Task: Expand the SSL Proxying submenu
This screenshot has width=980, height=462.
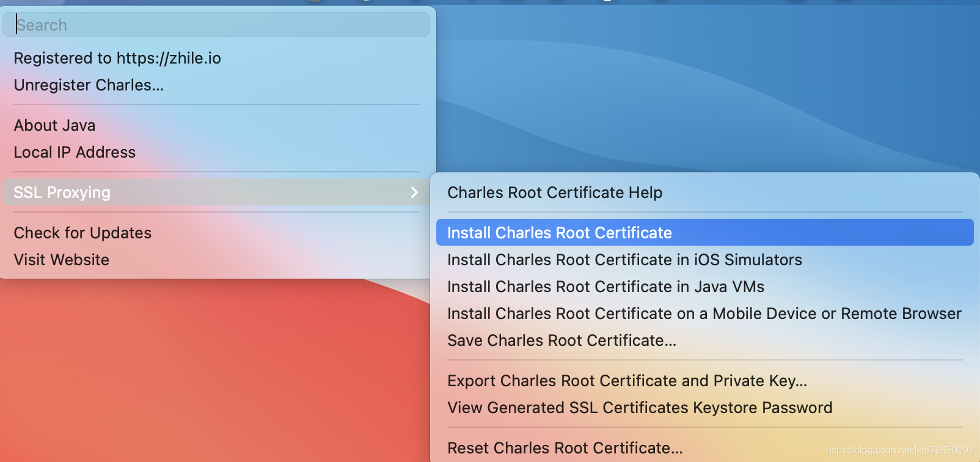Action: tap(216, 192)
